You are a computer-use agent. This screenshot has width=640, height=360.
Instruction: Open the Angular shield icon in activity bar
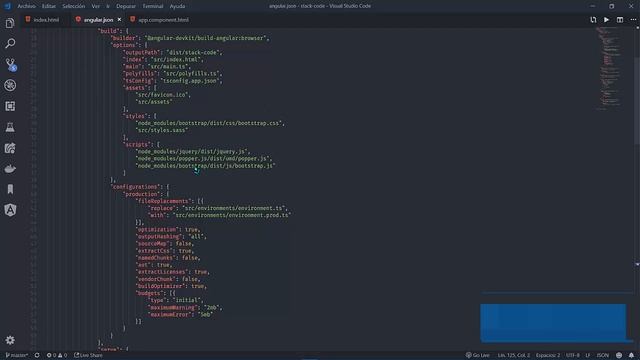coord(10,210)
